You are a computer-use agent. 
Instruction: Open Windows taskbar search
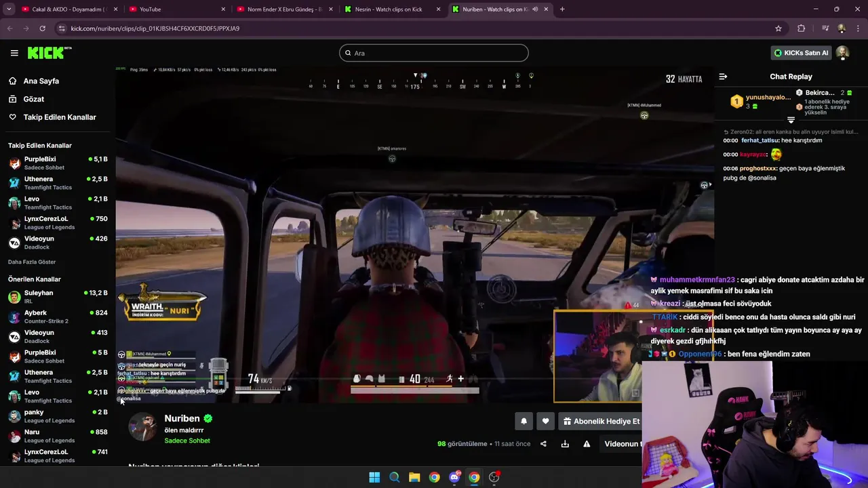point(394,477)
